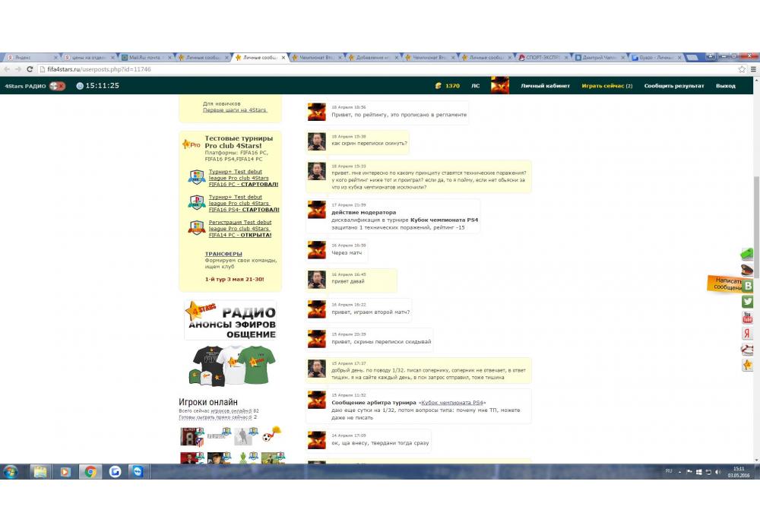Image resolution: width=760 pixels, height=532 pixels.
Task: Open ЛС private messages link
Action: 475,86
